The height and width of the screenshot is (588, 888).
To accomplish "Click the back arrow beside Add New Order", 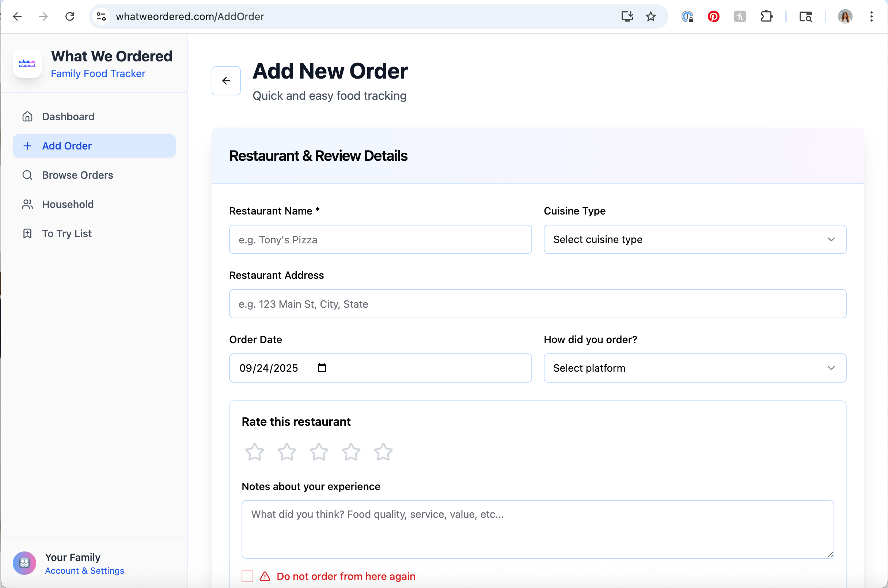I will pyautogui.click(x=226, y=81).
